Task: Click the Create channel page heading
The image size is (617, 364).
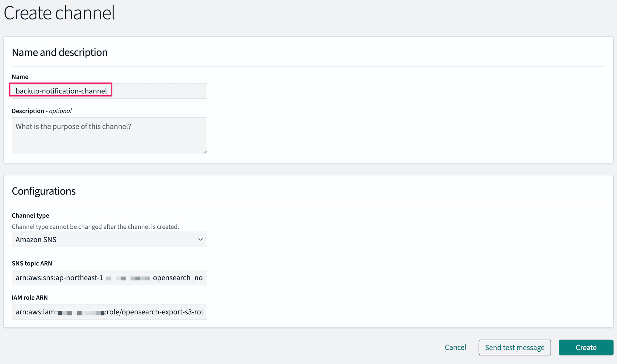Action: point(59,13)
